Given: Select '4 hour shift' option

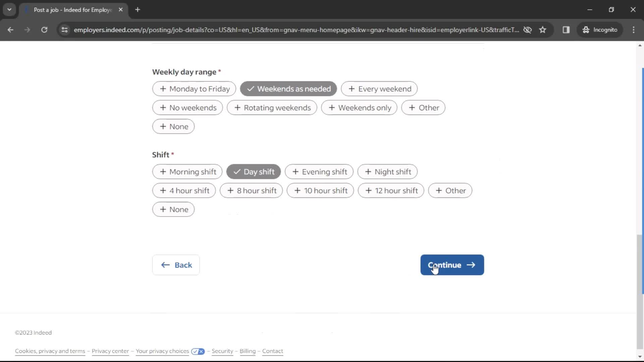Looking at the screenshot, I should coord(183,190).
